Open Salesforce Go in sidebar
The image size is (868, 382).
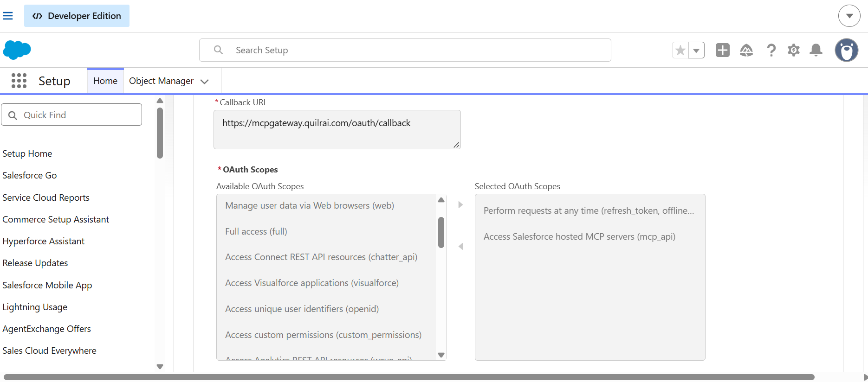[30, 175]
